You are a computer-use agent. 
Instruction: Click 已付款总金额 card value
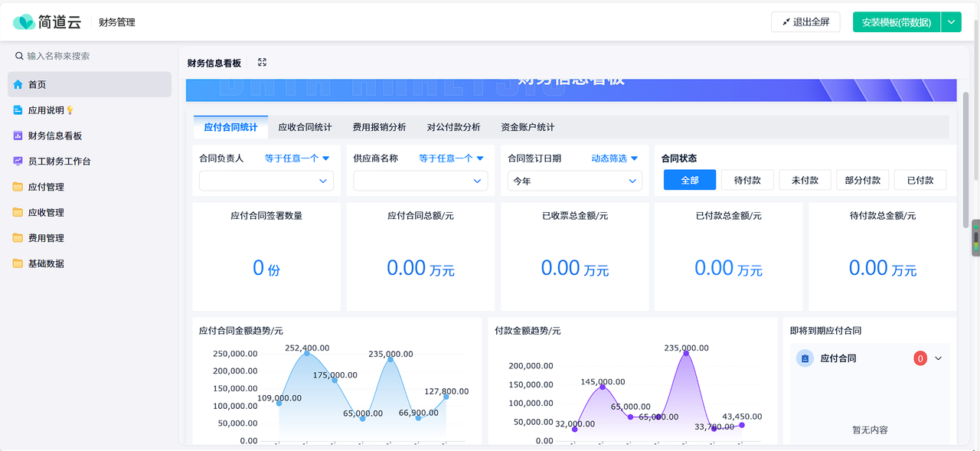point(728,268)
